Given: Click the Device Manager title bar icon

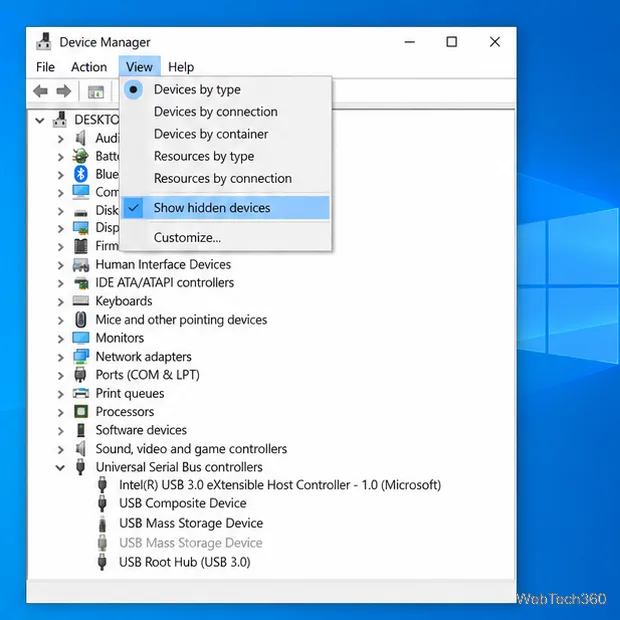Looking at the screenshot, I should coord(43,42).
